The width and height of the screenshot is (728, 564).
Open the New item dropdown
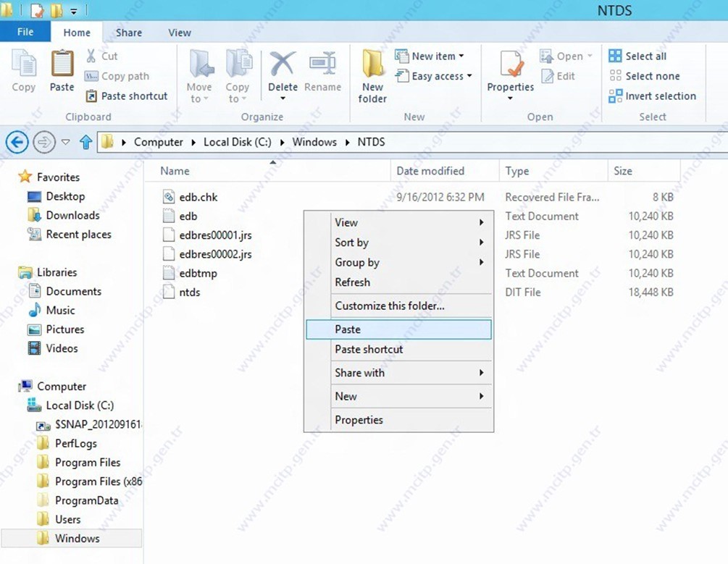tap(461, 56)
